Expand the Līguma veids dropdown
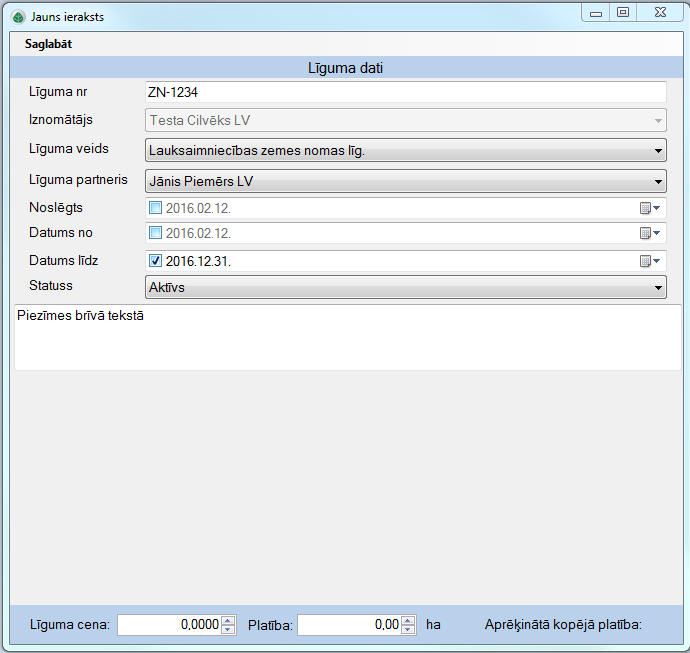This screenshot has height=653, width=690. 658,151
